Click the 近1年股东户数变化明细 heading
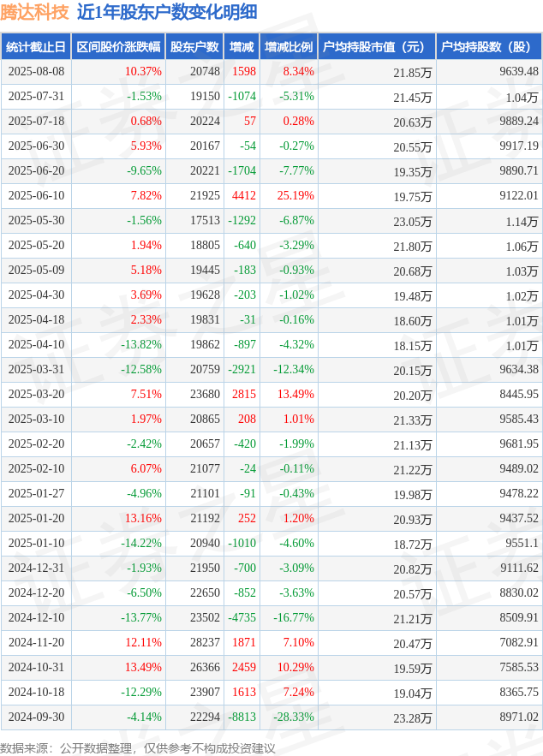 167,12
